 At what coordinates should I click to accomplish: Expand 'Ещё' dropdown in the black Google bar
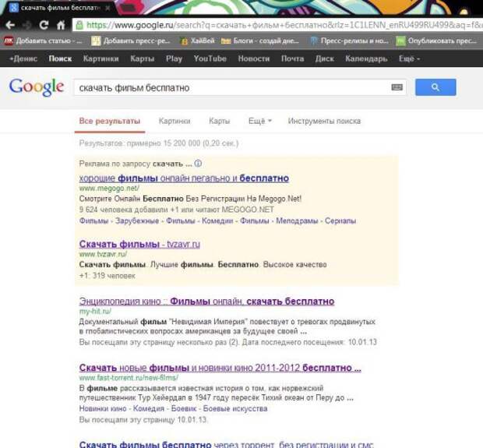pyautogui.click(x=409, y=58)
